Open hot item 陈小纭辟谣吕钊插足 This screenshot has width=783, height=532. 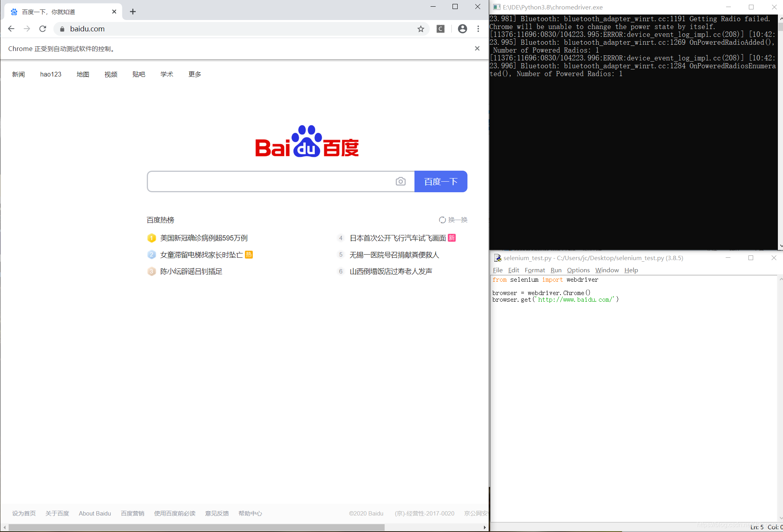point(191,271)
